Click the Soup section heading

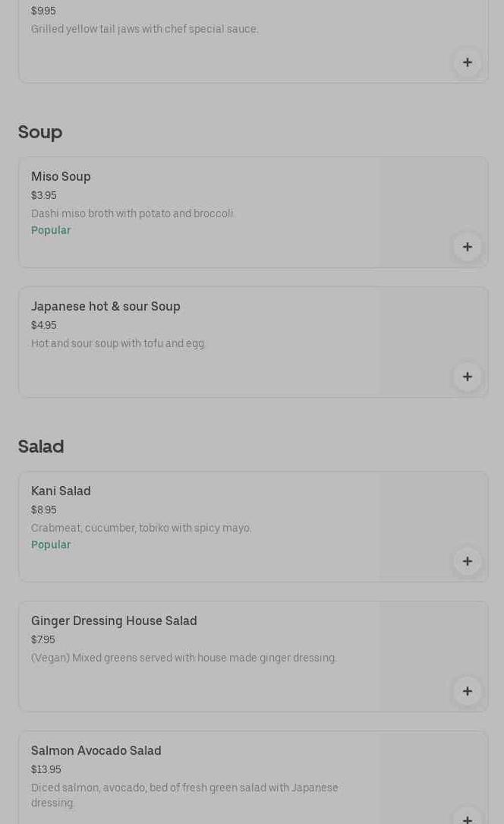click(40, 132)
